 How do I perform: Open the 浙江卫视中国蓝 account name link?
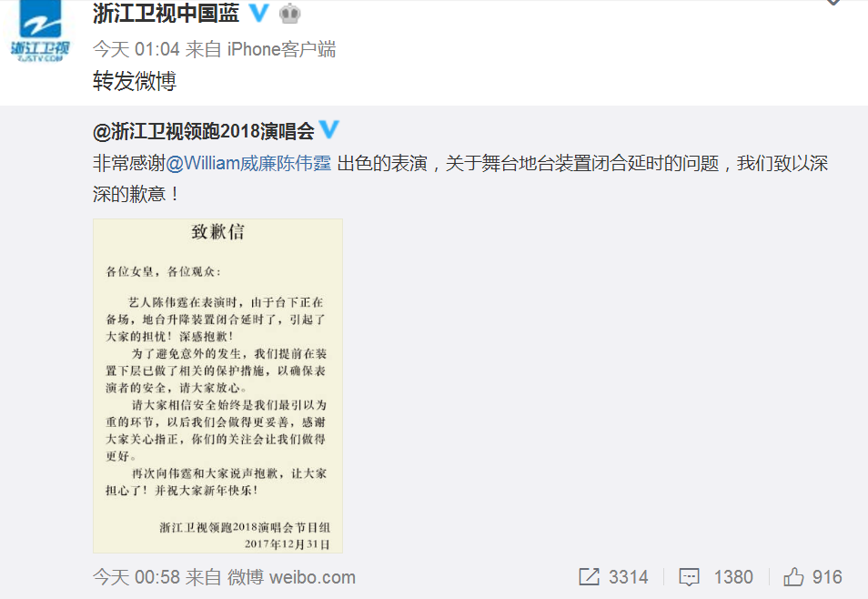[x=167, y=14]
